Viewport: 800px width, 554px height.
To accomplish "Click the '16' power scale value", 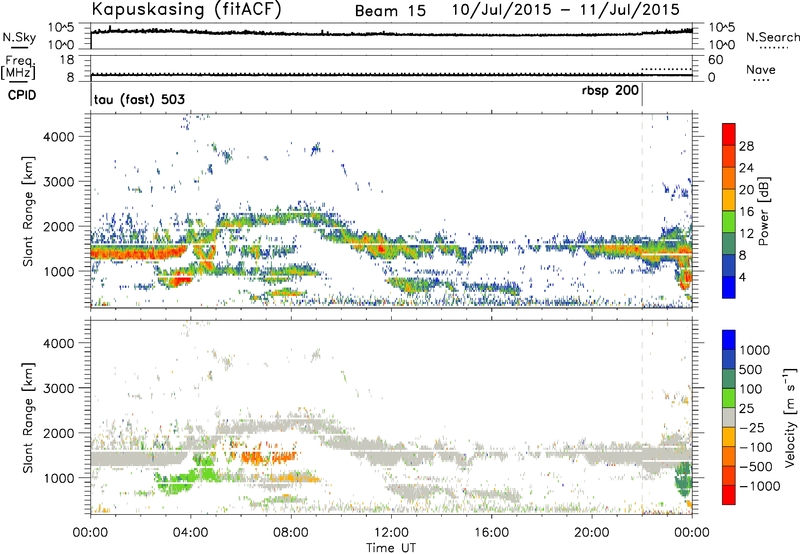I will click(746, 212).
